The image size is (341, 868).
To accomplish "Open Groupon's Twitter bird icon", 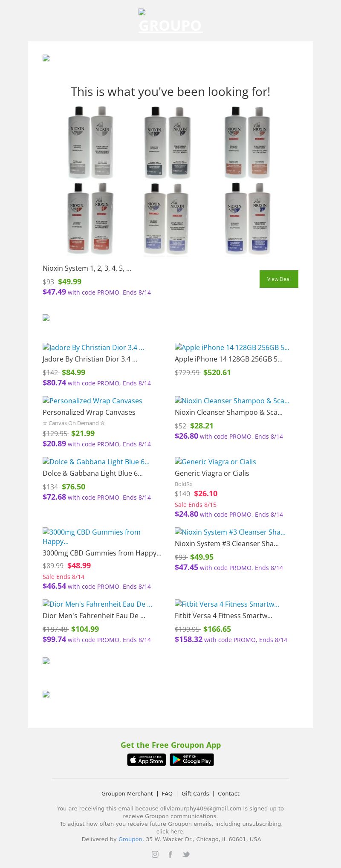I will pos(186,854).
